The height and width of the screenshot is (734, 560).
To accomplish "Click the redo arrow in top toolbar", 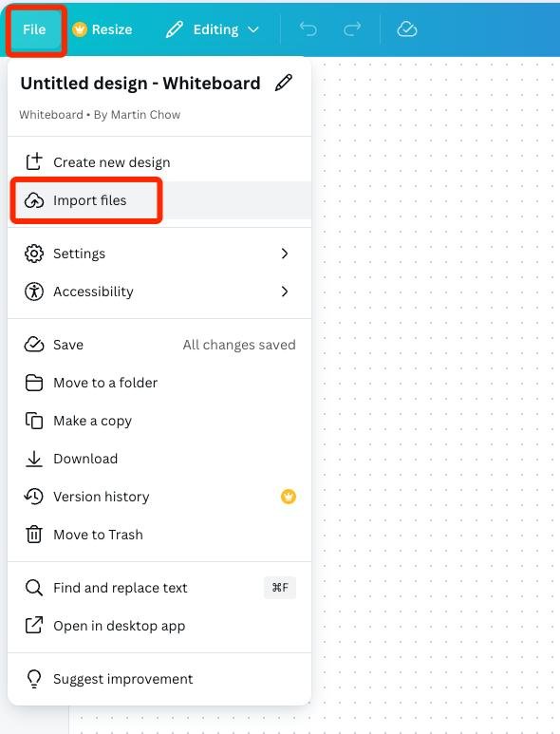I will (352, 29).
